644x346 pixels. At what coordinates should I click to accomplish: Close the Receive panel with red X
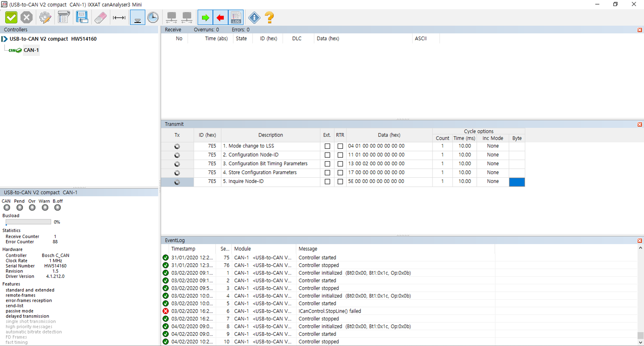640,30
